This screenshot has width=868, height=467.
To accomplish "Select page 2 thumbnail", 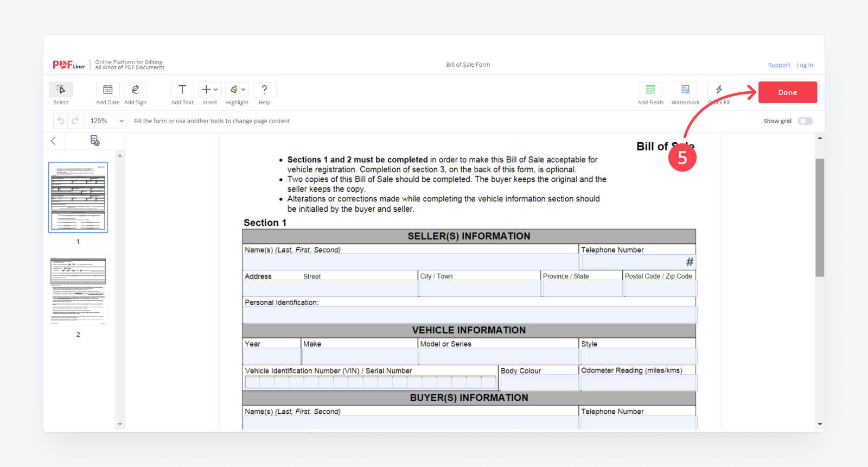I will (78, 291).
